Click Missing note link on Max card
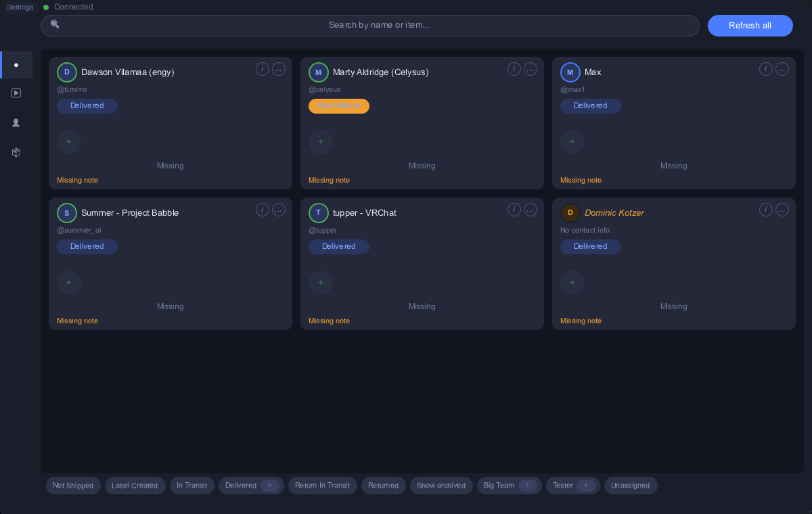 (x=581, y=181)
